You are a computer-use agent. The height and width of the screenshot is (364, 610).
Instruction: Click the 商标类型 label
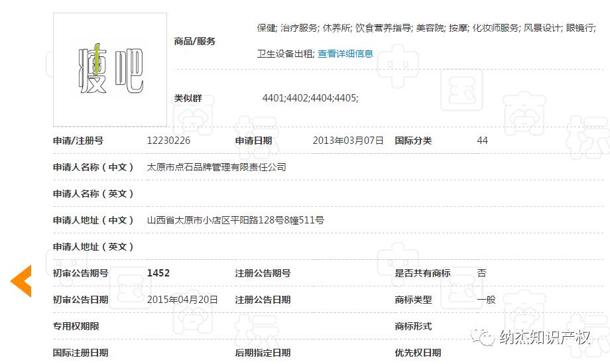click(413, 300)
